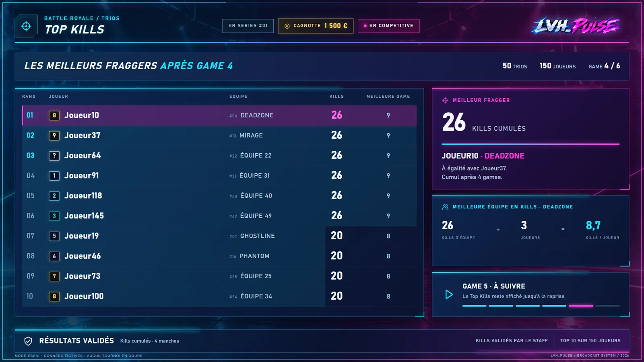Click Kills validés par le staff text
644x362 pixels.
point(512,341)
